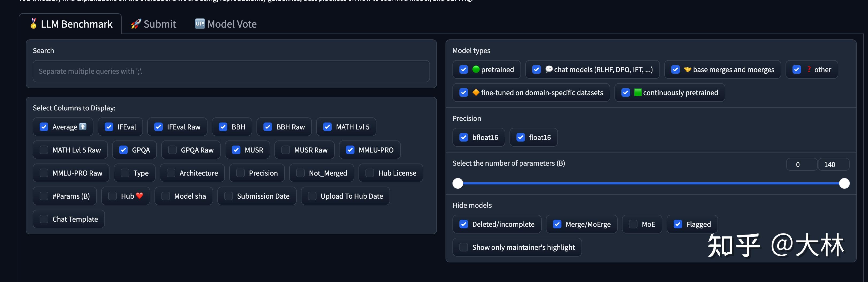Image resolution: width=868 pixels, height=282 pixels.
Task: Click the minimum parameters value field
Action: click(801, 165)
